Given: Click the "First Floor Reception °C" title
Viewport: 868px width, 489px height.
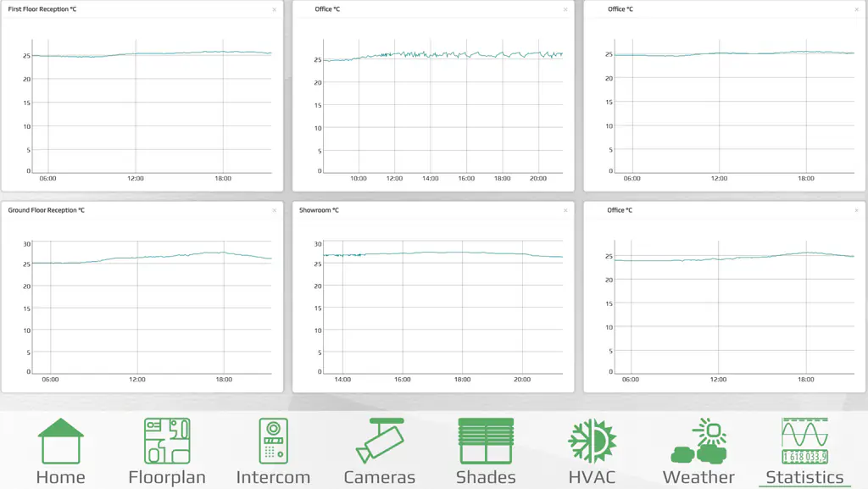Looking at the screenshot, I should point(42,9).
